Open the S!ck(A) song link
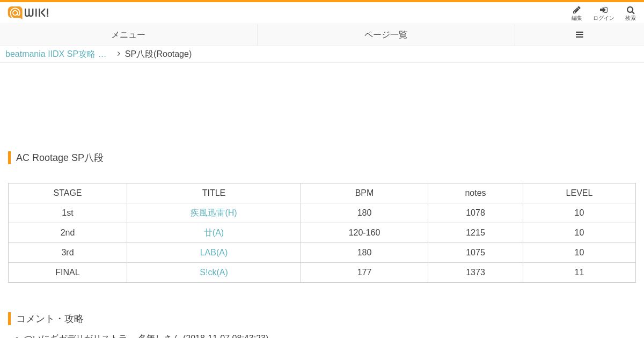 click(x=214, y=273)
